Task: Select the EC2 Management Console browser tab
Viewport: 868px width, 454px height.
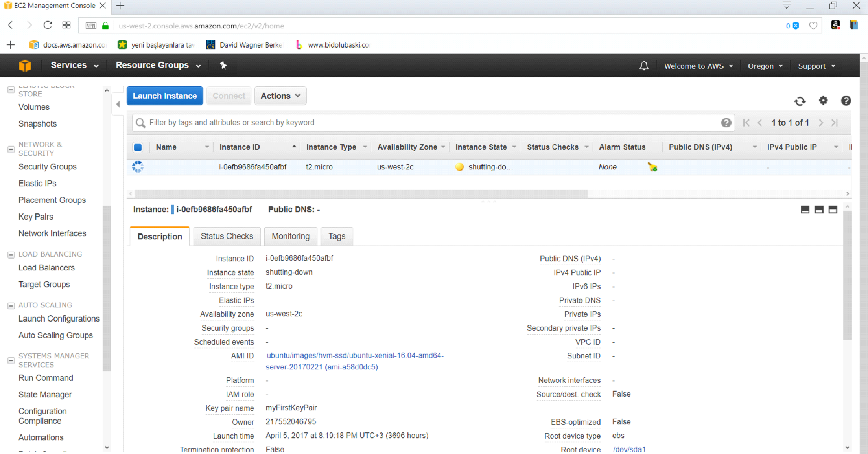Action: pyautogui.click(x=54, y=6)
